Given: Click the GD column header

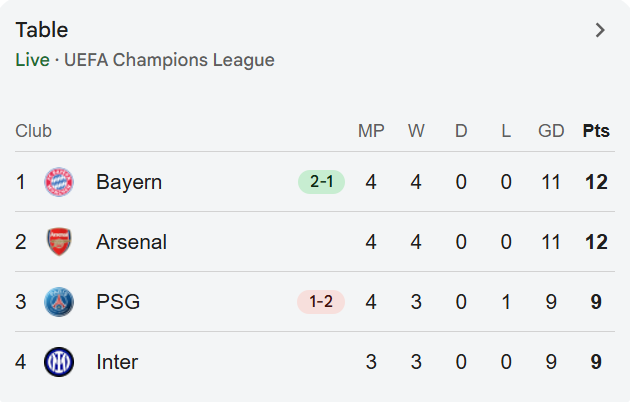Looking at the screenshot, I should [551, 131].
